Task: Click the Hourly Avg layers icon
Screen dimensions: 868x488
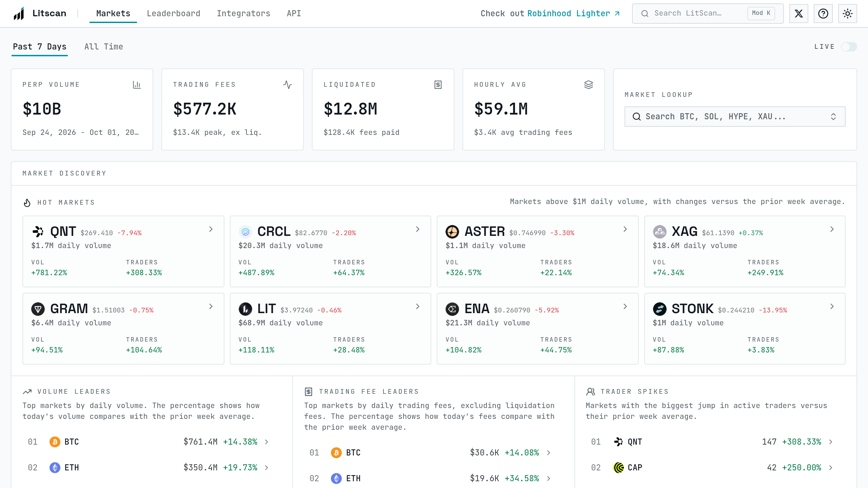Action: 589,85
